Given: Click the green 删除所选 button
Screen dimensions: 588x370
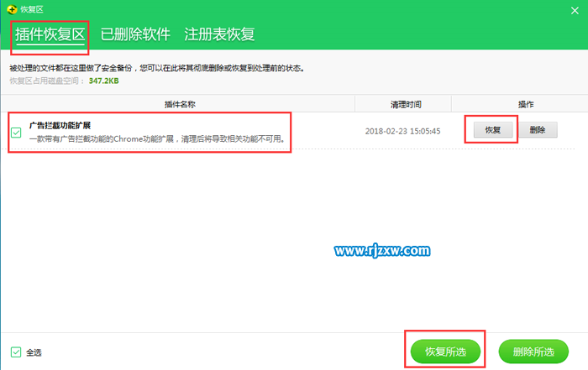Looking at the screenshot, I should point(533,352).
